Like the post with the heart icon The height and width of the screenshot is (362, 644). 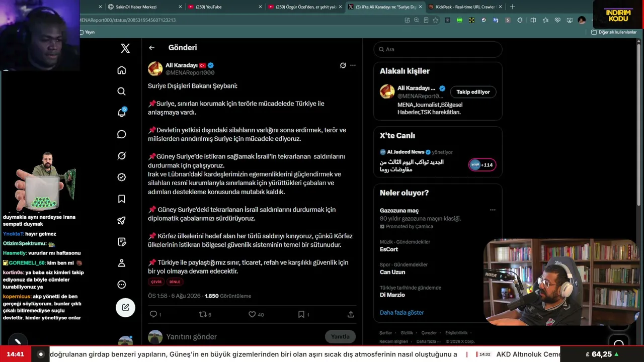click(x=252, y=314)
